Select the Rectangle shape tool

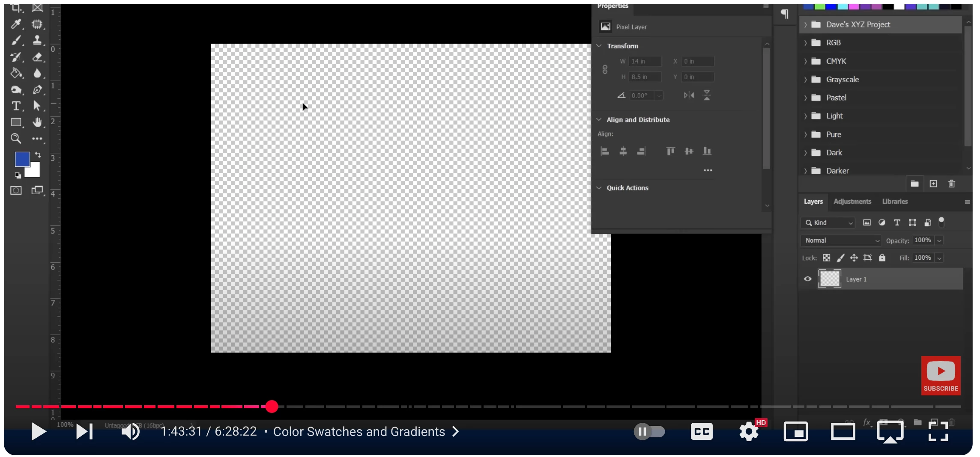[x=16, y=122]
